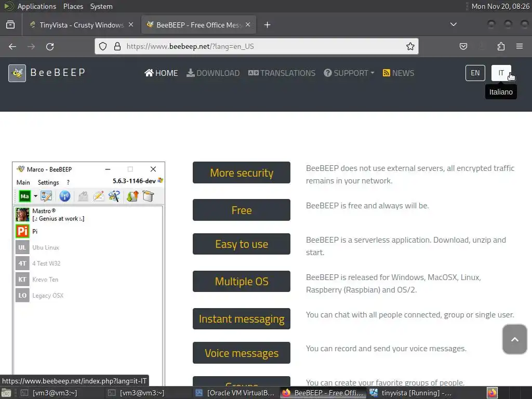Select user Mastro in contact list
Screen dimensions: 532x399
[88, 215]
